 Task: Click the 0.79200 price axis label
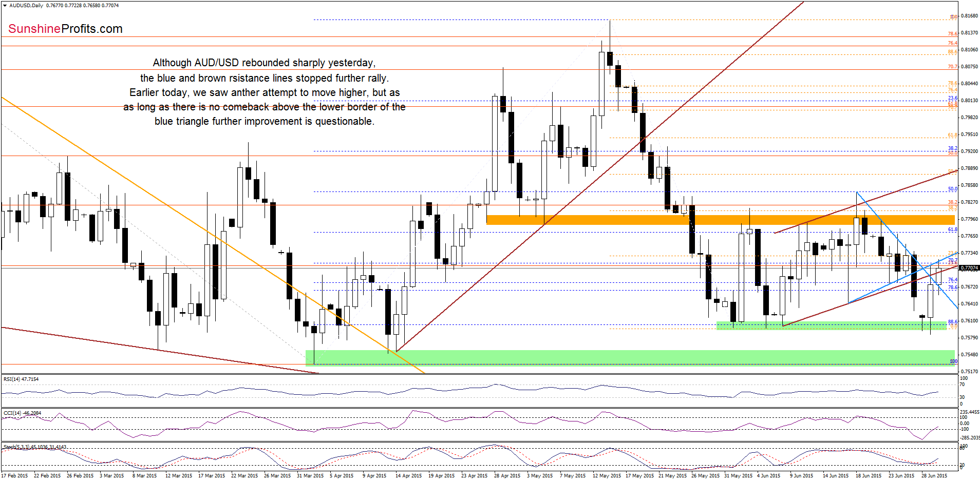969,151
